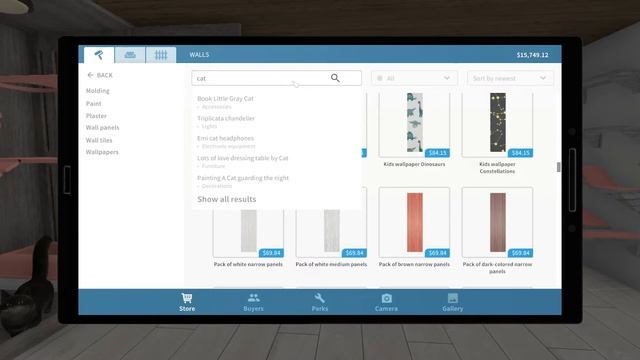Viewport: 640px width, 360px height.
Task: Open Pack of white medium panels item
Action: [x=331, y=233]
